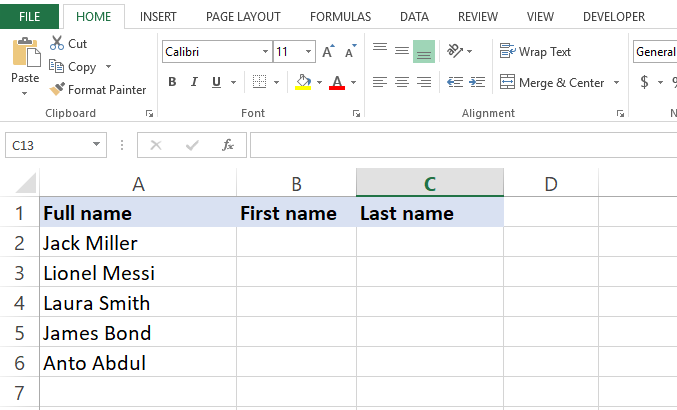Switch to the PAGE LAYOUT tab
The width and height of the screenshot is (677, 410).
click(243, 16)
